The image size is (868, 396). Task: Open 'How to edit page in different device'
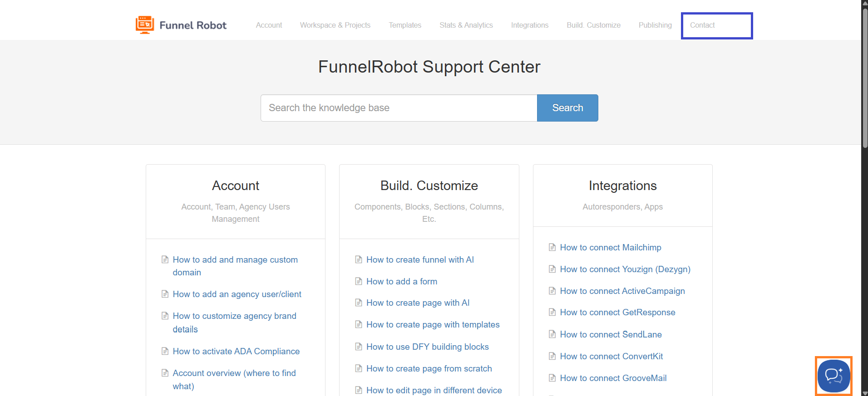(434, 390)
